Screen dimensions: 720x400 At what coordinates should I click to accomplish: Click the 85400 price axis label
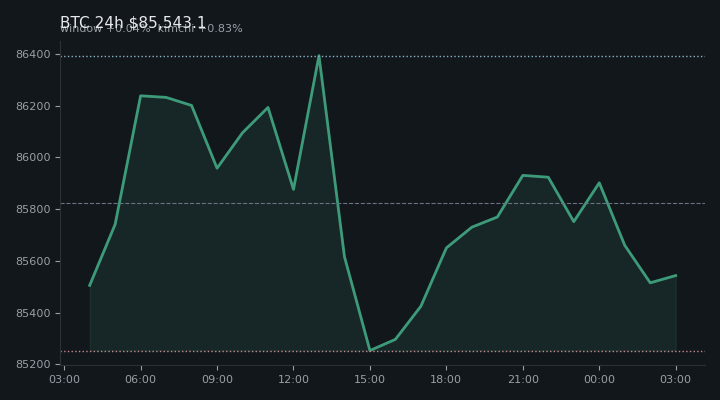33,313
